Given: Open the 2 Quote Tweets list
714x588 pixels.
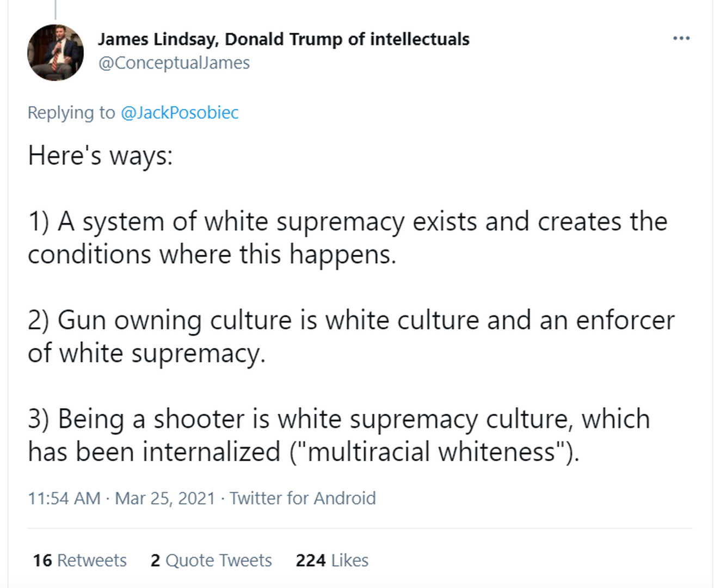Looking at the screenshot, I should pos(211,560).
